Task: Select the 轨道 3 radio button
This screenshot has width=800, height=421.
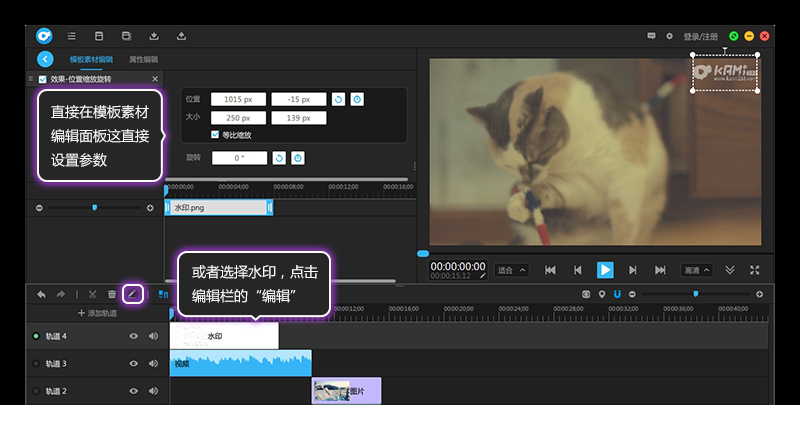Action: pyautogui.click(x=36, y=364)
